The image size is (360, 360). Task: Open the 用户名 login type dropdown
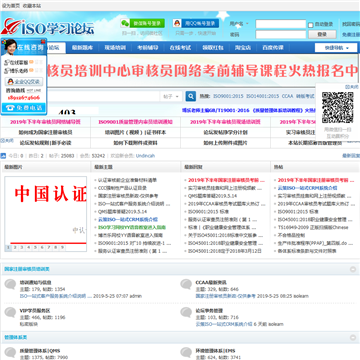tap(239, 24)
